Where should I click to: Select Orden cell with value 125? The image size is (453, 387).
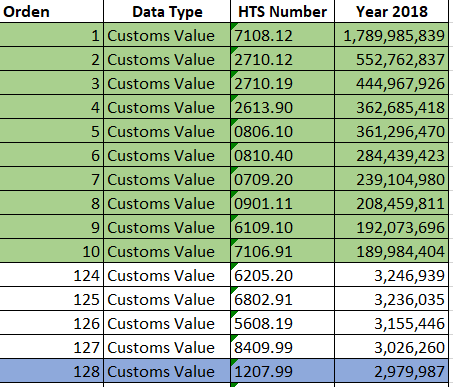(51, 299)
